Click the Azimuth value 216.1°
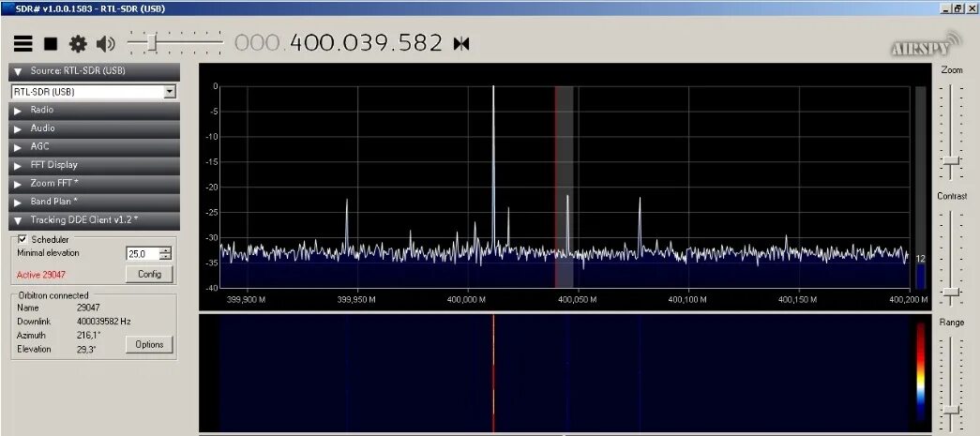The width and height of the screenshot is (980, 436). 89,336
